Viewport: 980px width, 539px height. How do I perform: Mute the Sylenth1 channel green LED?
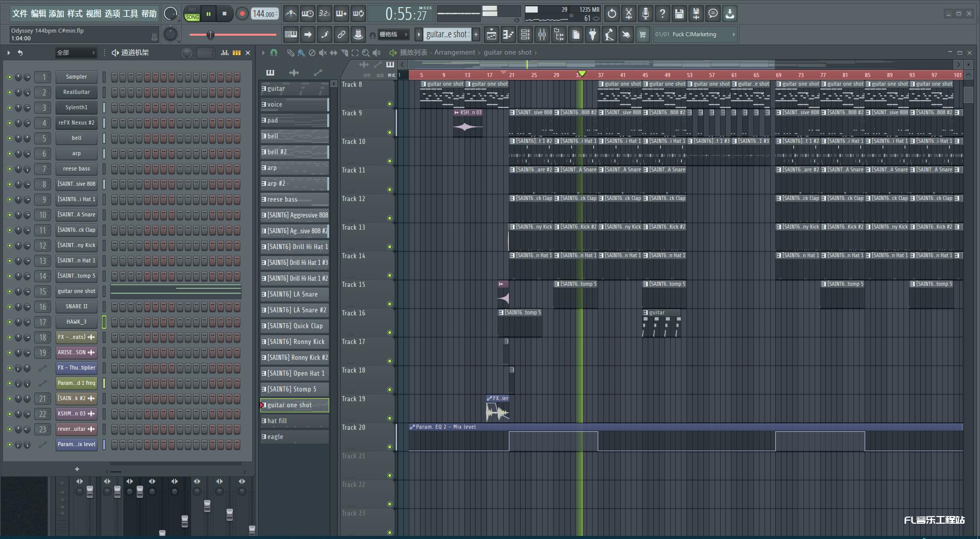(x=9, y=108)
